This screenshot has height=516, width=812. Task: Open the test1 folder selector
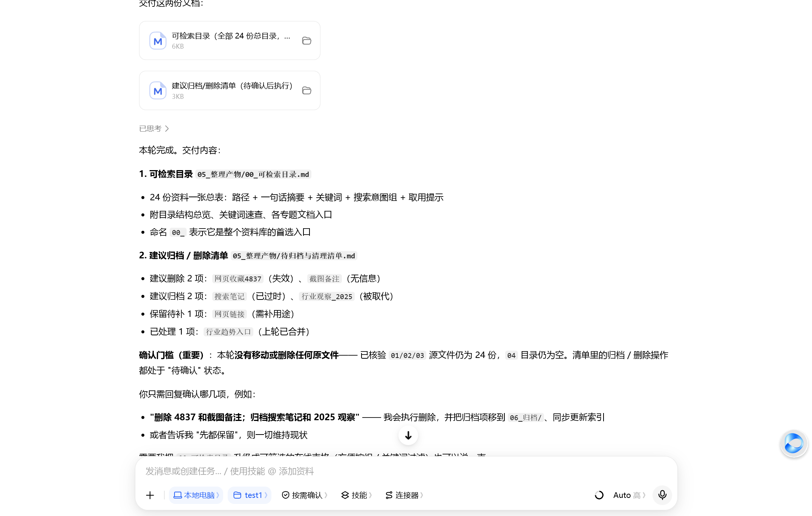[250, 495]
